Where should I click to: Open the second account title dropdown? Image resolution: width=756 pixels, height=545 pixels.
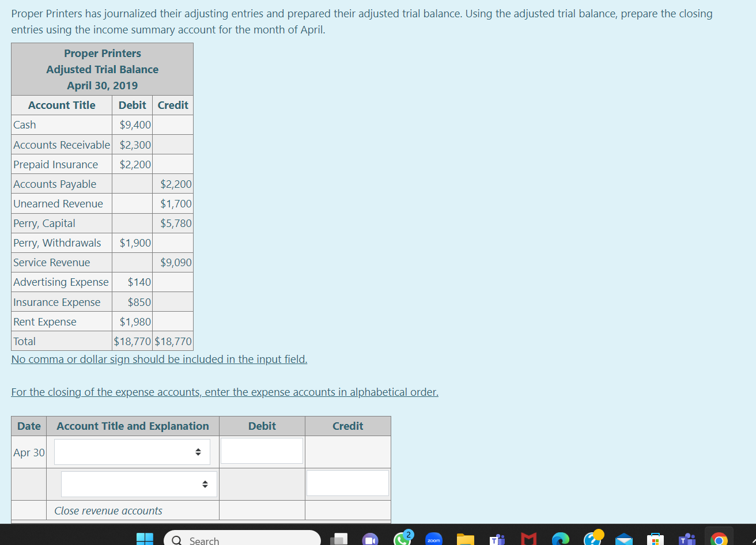pos(139,485)
